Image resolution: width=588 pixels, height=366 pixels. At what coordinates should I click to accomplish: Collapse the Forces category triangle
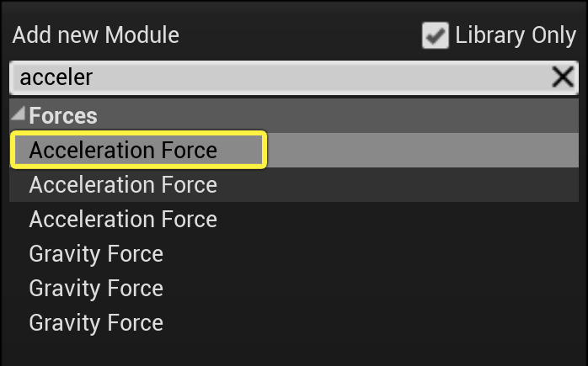pos(19,115)
